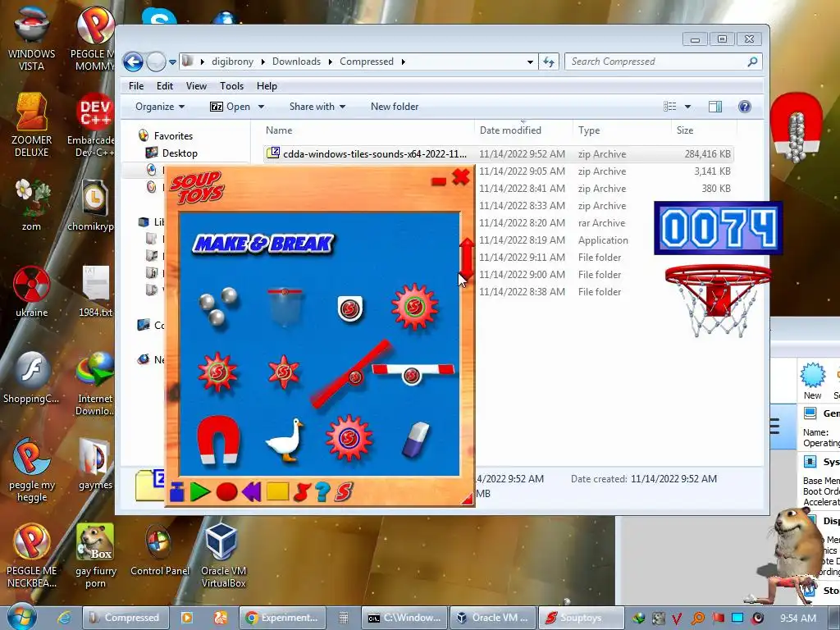
Task: Pick the red gear with blue ring
Action: point(349,438)
